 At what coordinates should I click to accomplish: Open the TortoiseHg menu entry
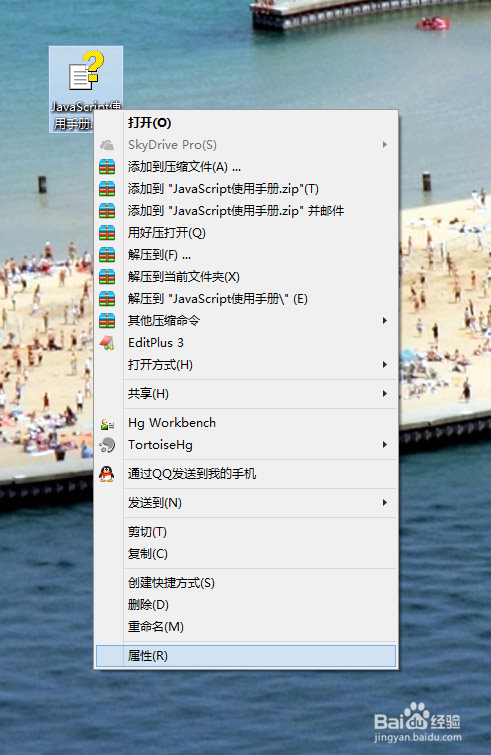[246, 444]
